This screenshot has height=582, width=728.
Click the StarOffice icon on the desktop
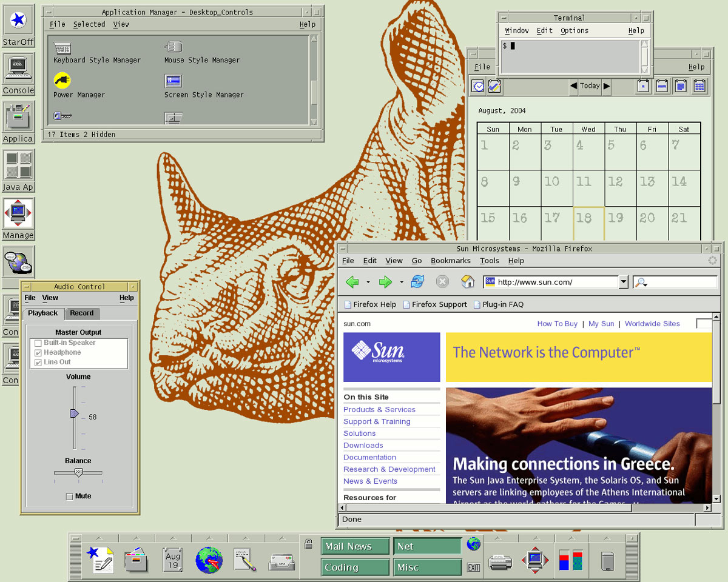coord(18,20)
